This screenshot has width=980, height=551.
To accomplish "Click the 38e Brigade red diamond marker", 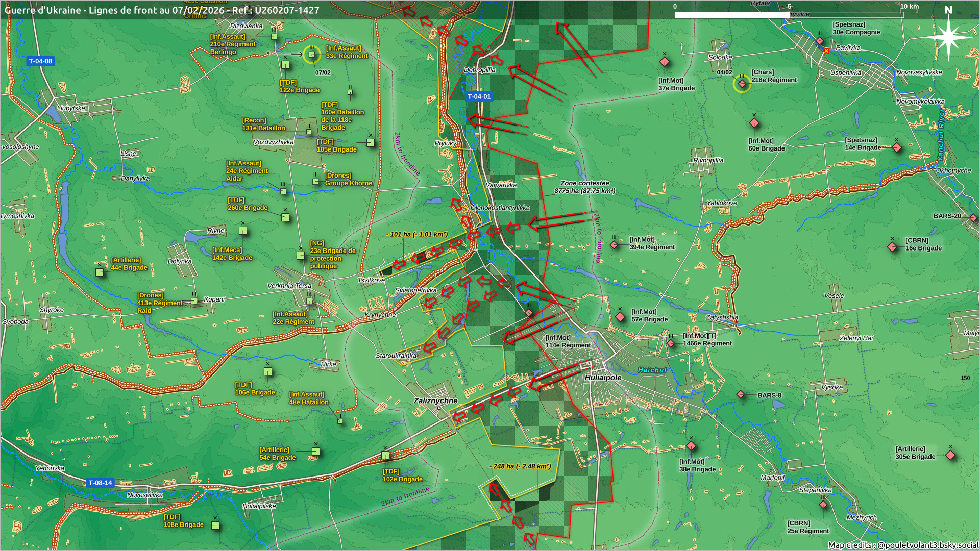I will [691, 446].
